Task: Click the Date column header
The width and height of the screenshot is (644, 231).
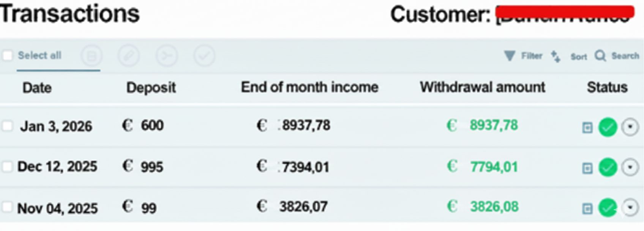Action: pyautogui.click(x=37, y=88)
